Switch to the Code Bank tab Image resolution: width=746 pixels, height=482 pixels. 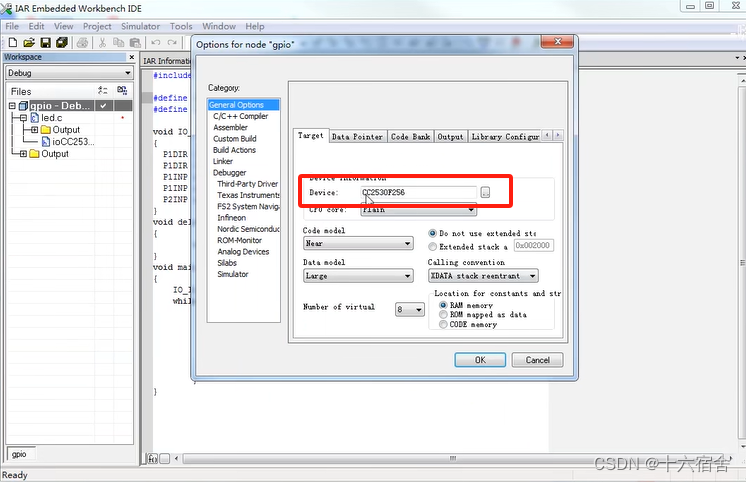pyautogui.click(x=411, y=137)
